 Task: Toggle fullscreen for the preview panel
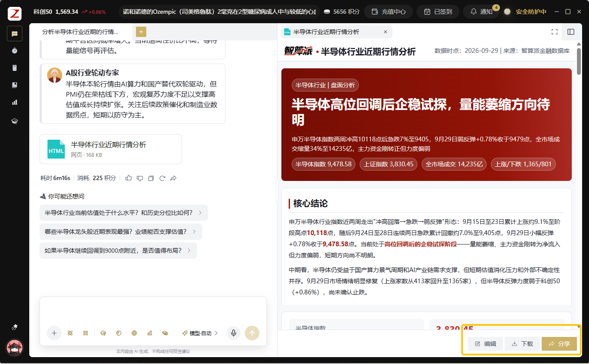555,32
